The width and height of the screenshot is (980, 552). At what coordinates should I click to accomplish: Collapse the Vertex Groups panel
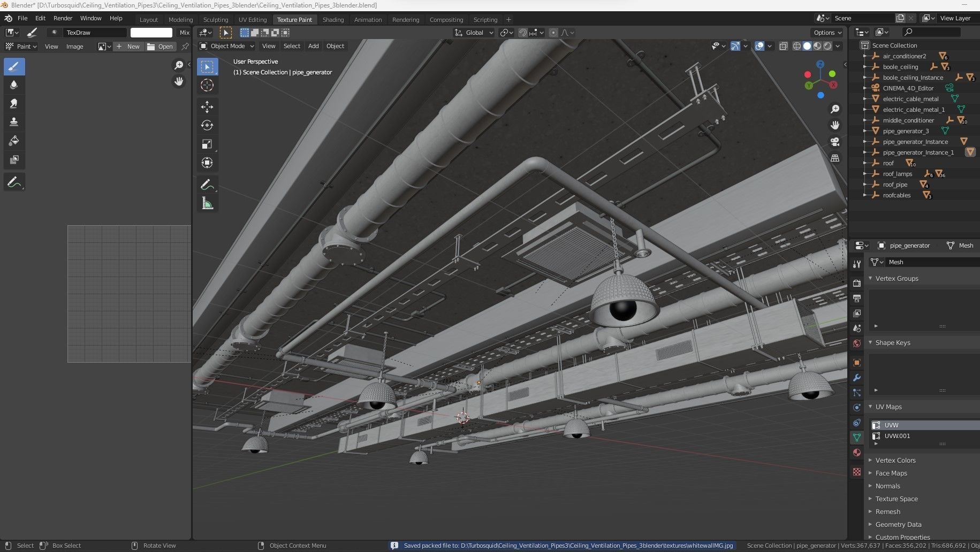tap(870, 278)
